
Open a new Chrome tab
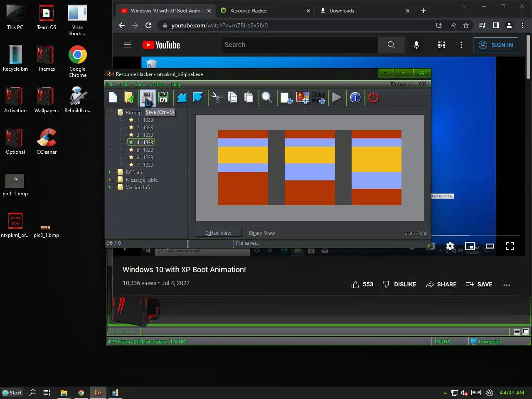(x=424, y=11)
